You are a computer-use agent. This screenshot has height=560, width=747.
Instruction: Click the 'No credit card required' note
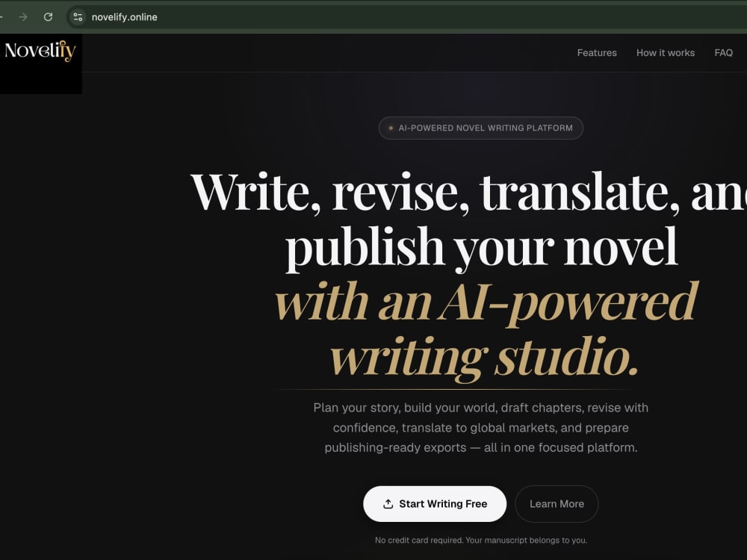pyautogui.click(x=480, y=540)
